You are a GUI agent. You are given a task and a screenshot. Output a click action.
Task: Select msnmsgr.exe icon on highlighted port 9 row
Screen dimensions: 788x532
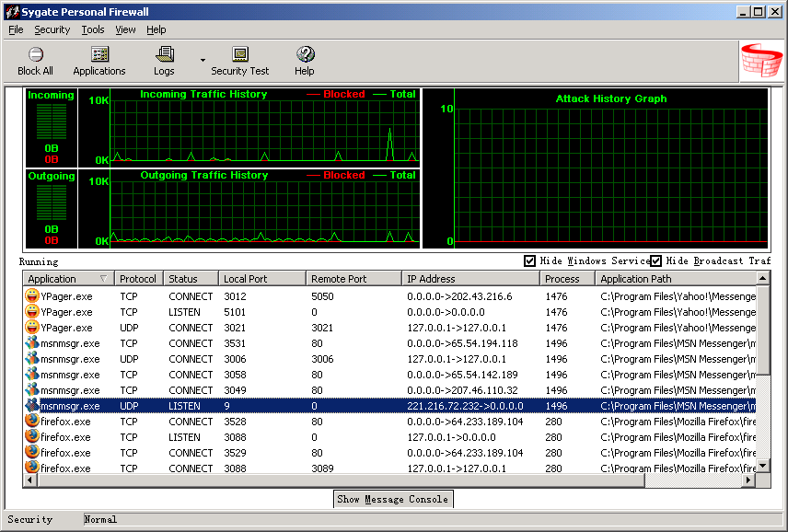pos(31,405)
